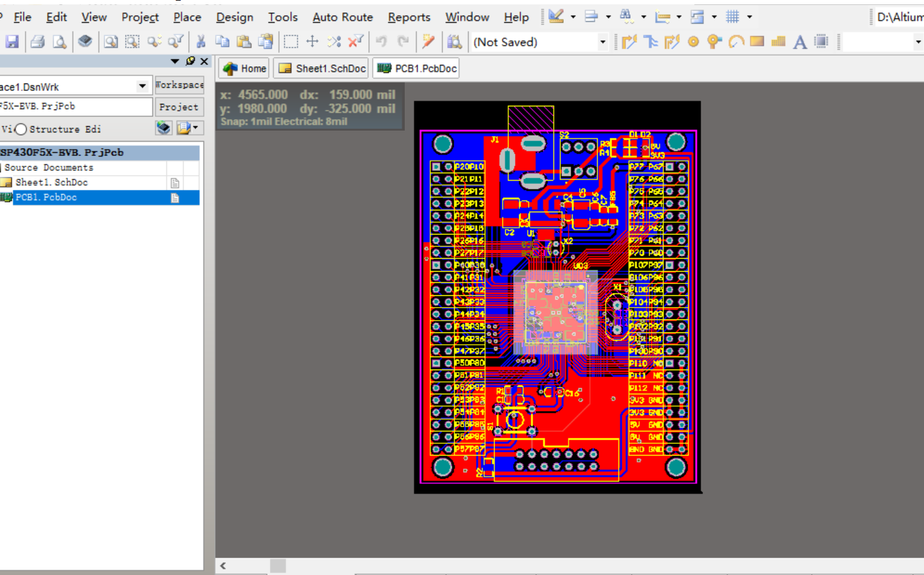Click the Workspace button

(179, 85)
